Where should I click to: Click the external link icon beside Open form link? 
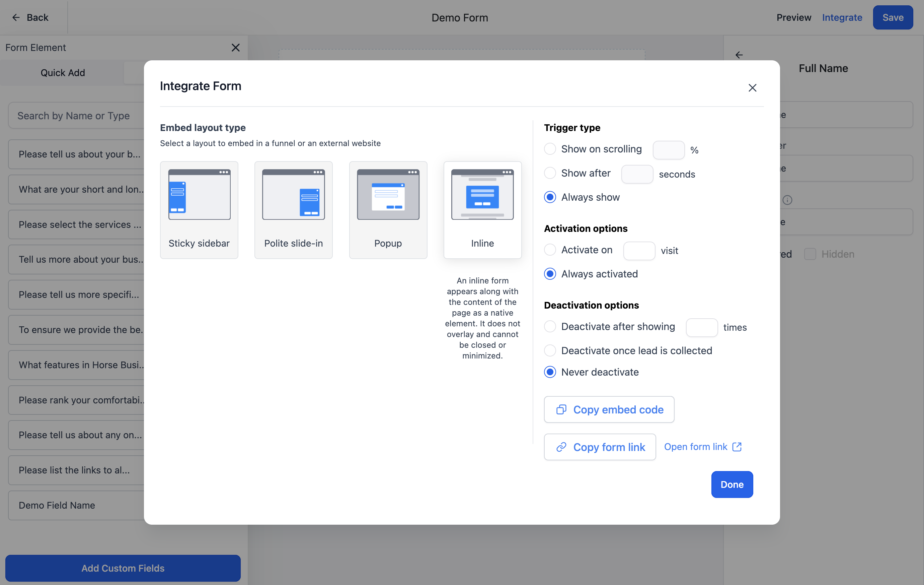click(x=737, y=447)
